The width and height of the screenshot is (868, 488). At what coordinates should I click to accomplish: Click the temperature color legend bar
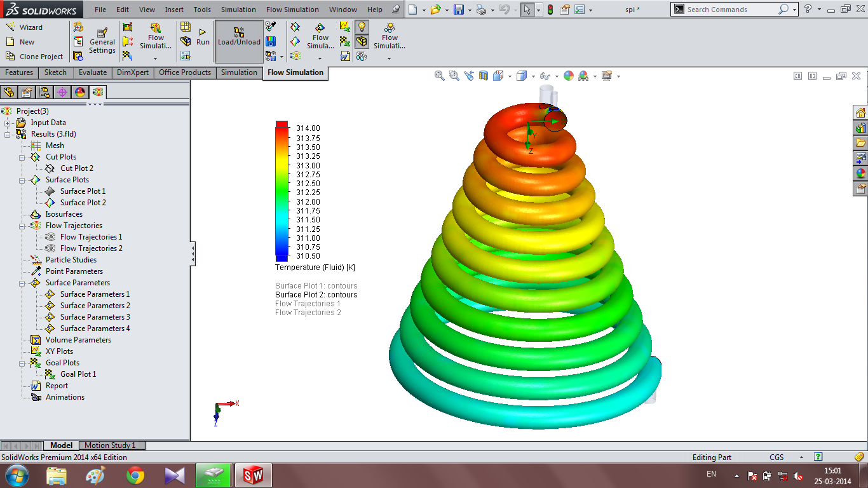[x=281, y=191]
